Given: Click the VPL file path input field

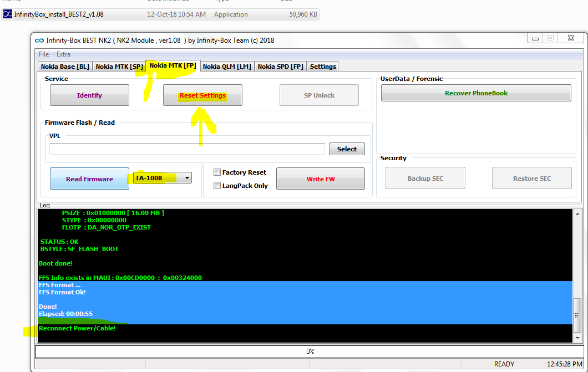Looking at the screenshot, I should coord(187,149).
